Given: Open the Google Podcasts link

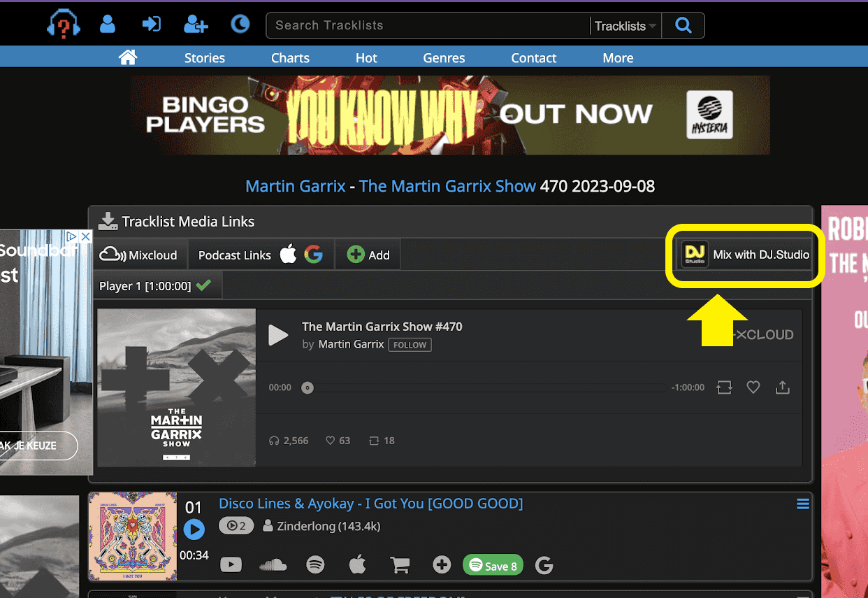Looking at the screenshot, I should 313,254.
